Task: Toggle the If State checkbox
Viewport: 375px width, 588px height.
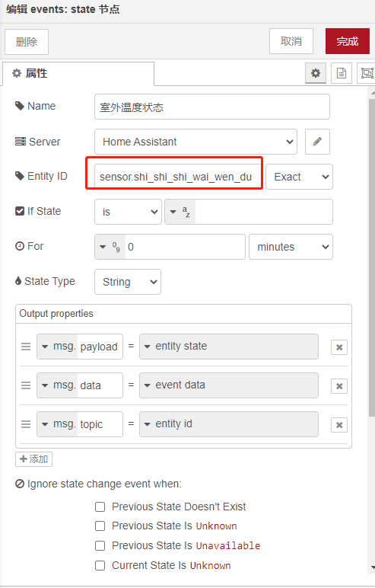Action: point(20,211)
